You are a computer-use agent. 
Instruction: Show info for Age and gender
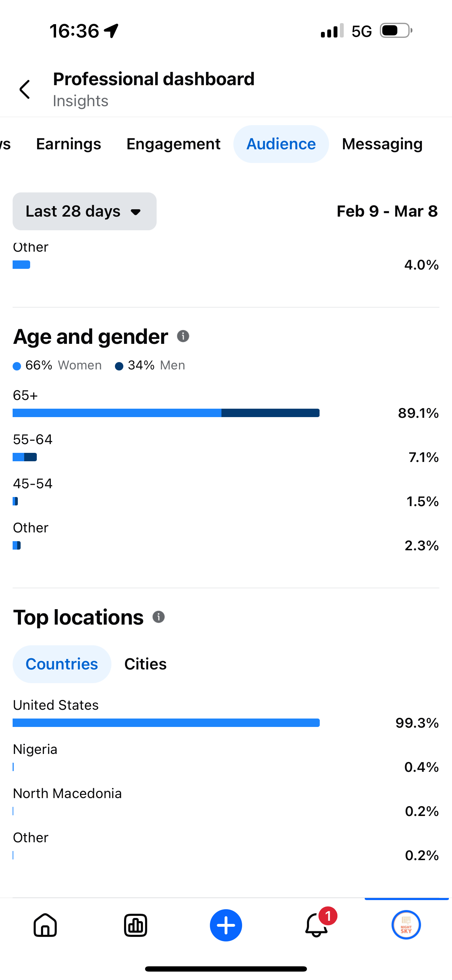click(183, 336)
